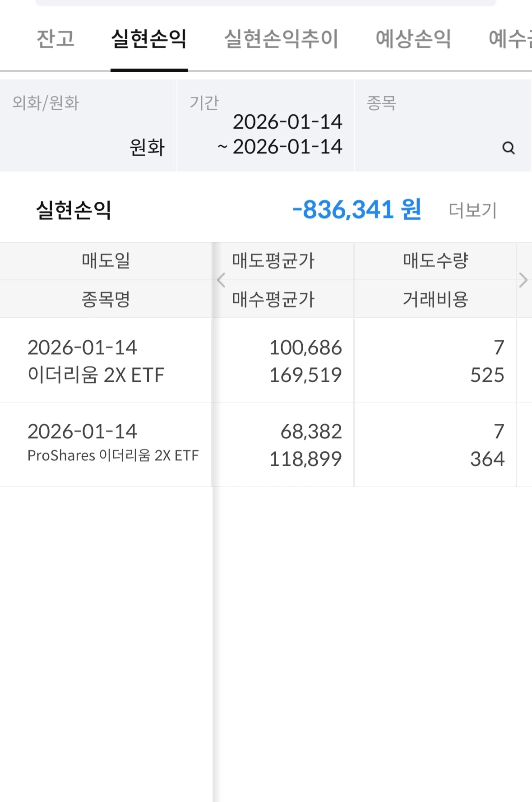Tap the search magnifier icon in 종목 field
The width and height of the screenshot is (532, 802).
508,148
